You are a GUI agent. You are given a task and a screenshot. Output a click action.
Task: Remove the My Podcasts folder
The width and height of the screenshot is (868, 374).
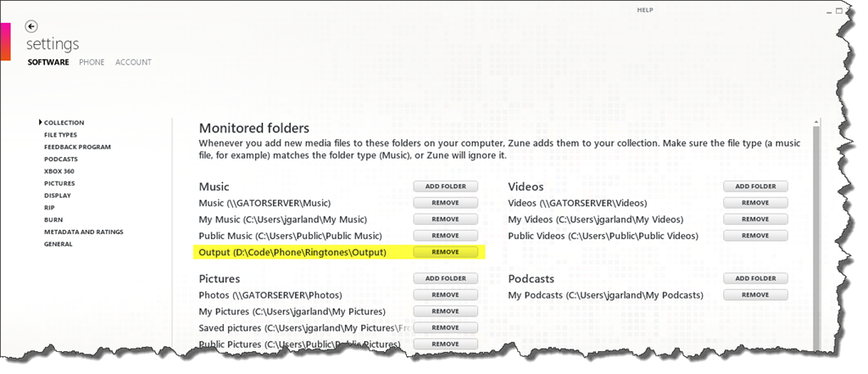(755, 295)
